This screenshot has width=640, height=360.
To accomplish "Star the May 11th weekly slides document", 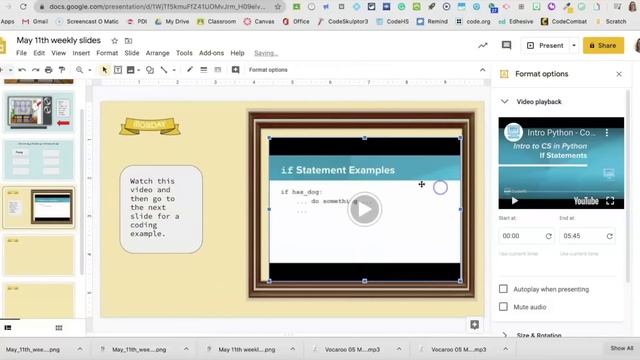I will pyautogui.click(x=115, y=41).
